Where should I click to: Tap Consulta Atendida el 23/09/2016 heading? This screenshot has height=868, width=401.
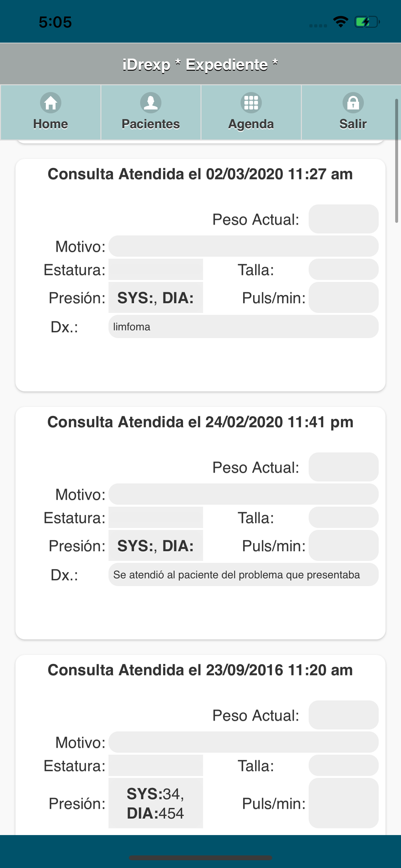[x=200, y=670]
